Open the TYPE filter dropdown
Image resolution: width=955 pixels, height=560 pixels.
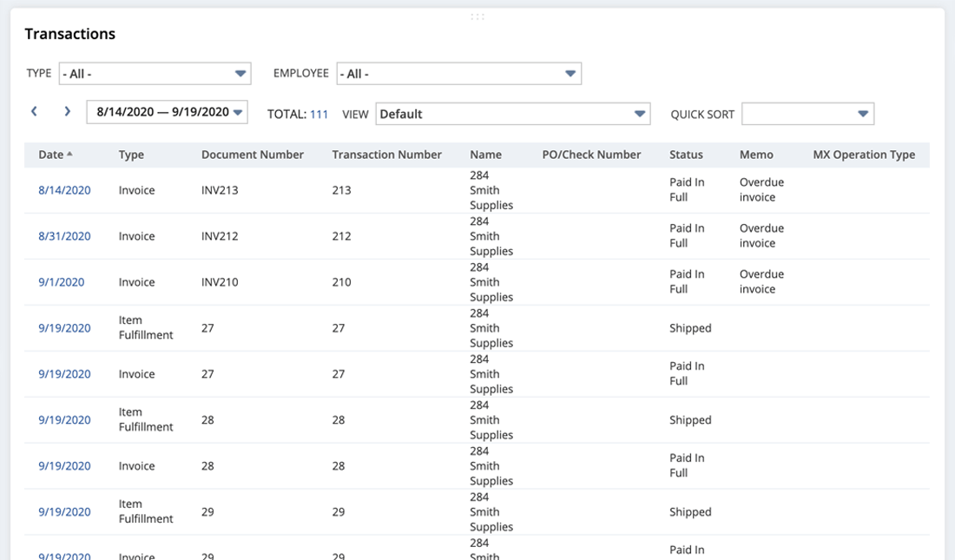(x=155, y=74)
